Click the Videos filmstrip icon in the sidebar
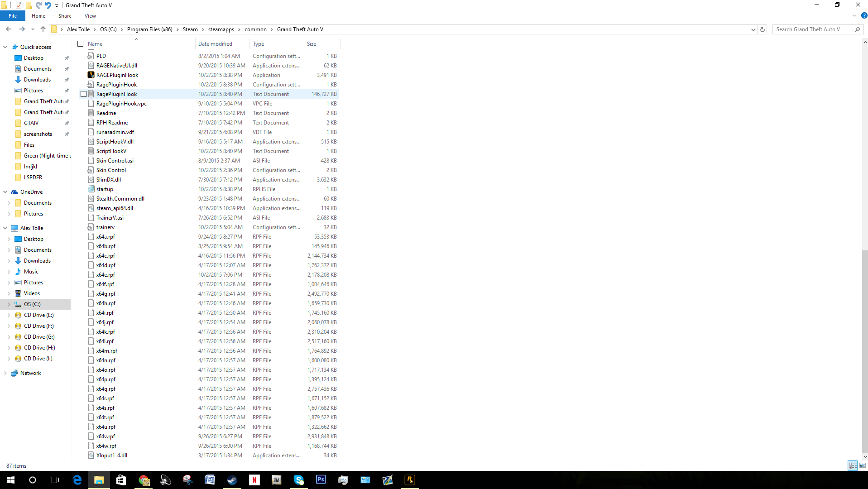This screenshot has height=489, width=868. tap(18, 293)
